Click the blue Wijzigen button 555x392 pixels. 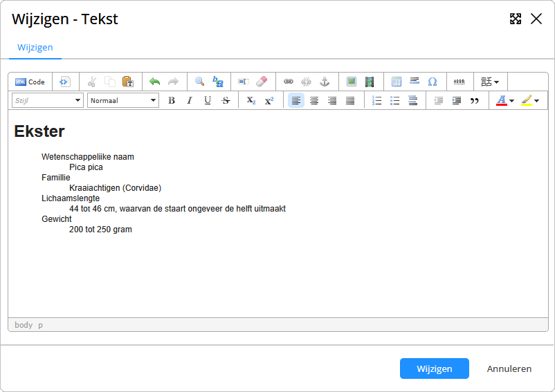tap(434, 368)
